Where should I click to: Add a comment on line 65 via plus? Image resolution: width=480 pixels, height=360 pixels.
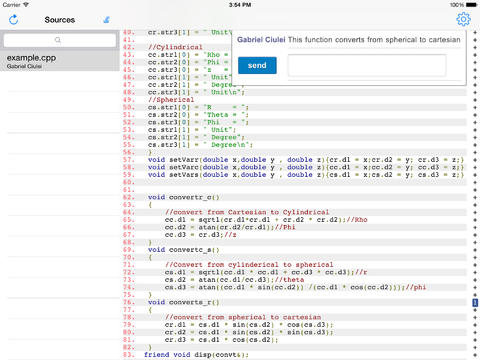pos(475,220)
